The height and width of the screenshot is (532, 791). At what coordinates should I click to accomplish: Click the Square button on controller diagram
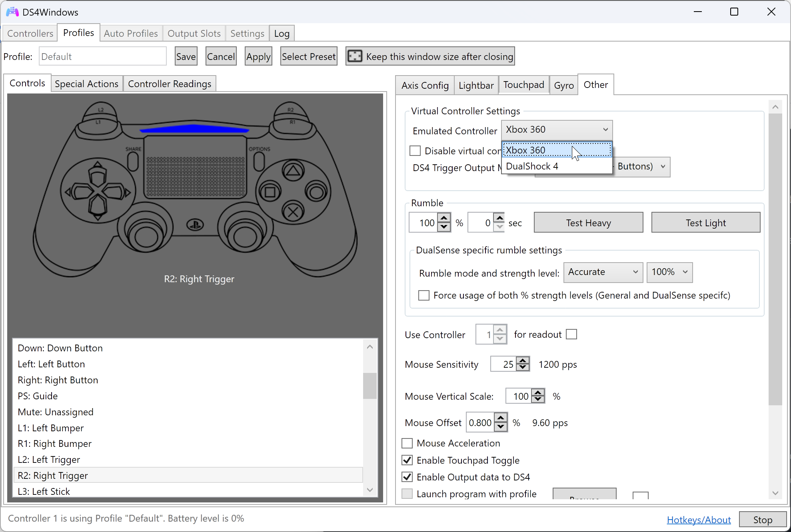pyautogui.click(x=270, y=192)
